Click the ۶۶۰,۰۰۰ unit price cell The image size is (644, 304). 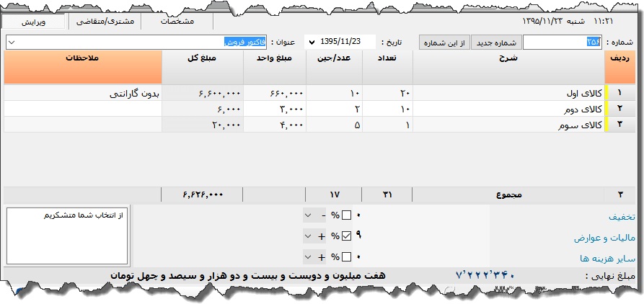tap(275, 93)
